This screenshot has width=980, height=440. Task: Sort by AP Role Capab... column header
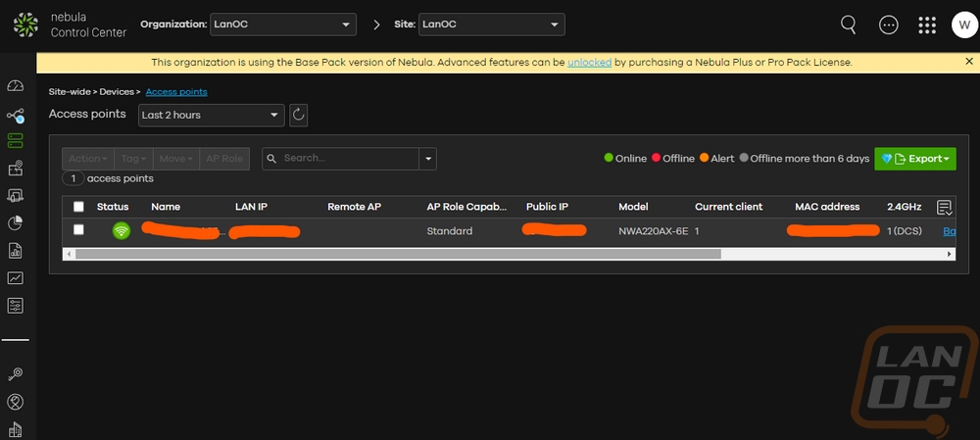[467, 206]
